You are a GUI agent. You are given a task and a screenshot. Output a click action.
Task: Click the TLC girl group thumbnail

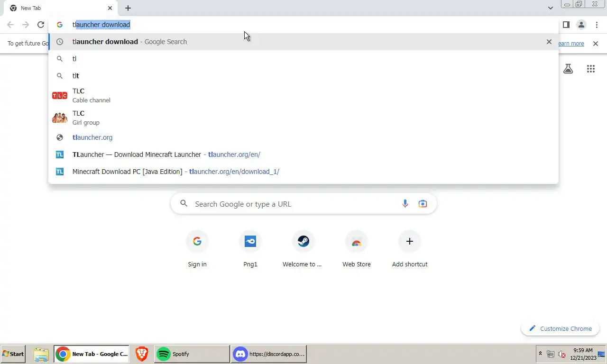[x=60, y=118]
